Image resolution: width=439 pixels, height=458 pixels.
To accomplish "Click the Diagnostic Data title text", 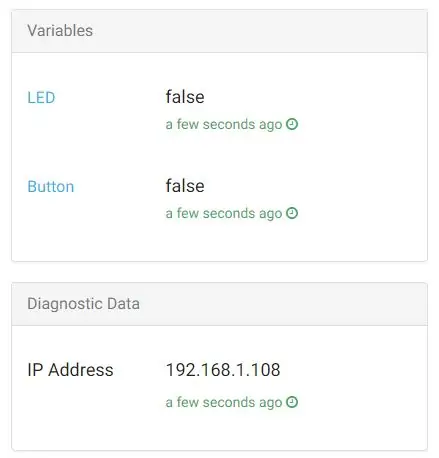I will click(83, 304).
